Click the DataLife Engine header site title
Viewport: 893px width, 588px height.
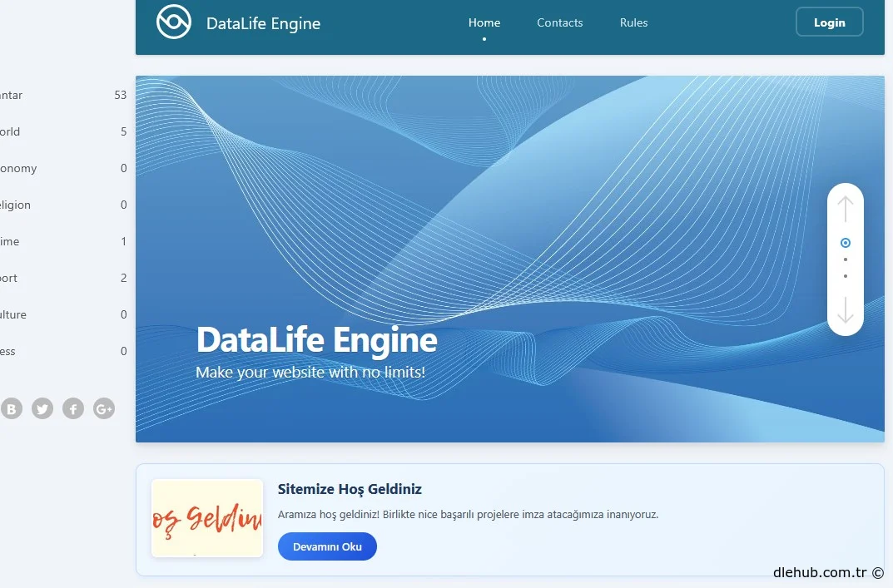(x=263, y=23)
